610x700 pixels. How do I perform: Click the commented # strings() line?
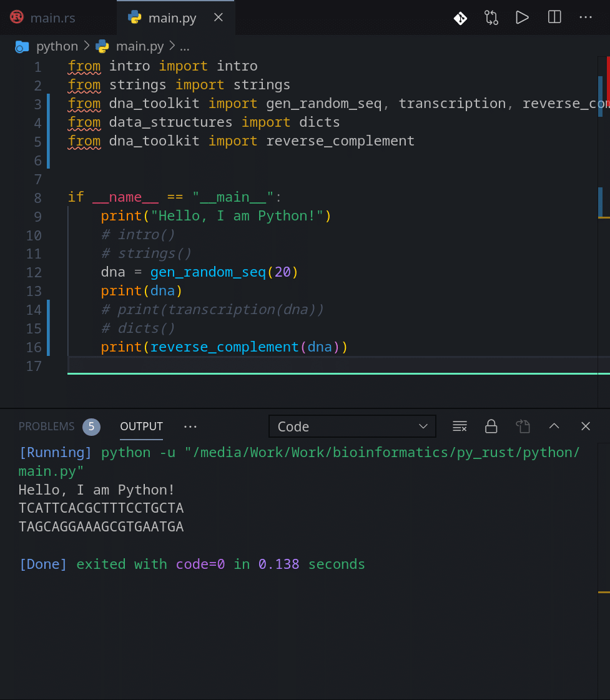point(146,253)
